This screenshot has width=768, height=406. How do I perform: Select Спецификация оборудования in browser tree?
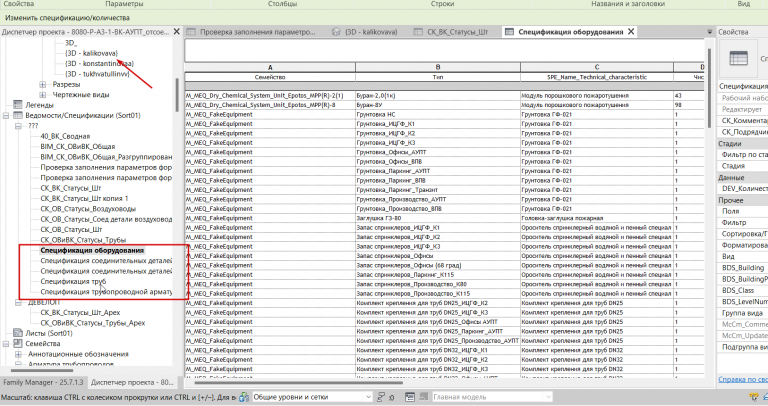click(92, 250)
